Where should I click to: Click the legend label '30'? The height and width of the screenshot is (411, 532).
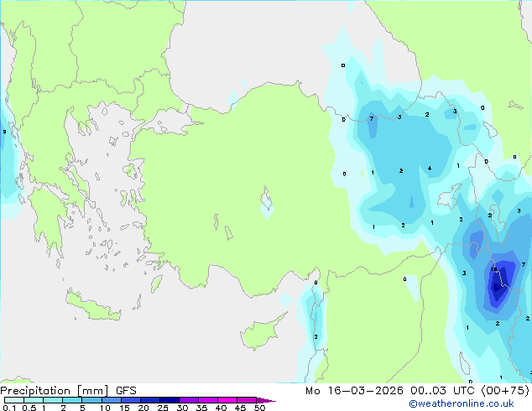point(182,408)
